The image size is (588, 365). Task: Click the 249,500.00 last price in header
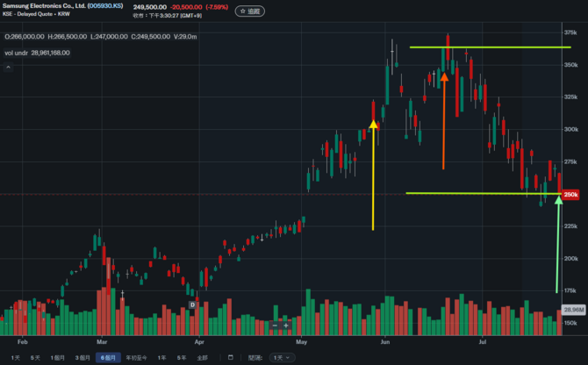coord(149,7)
